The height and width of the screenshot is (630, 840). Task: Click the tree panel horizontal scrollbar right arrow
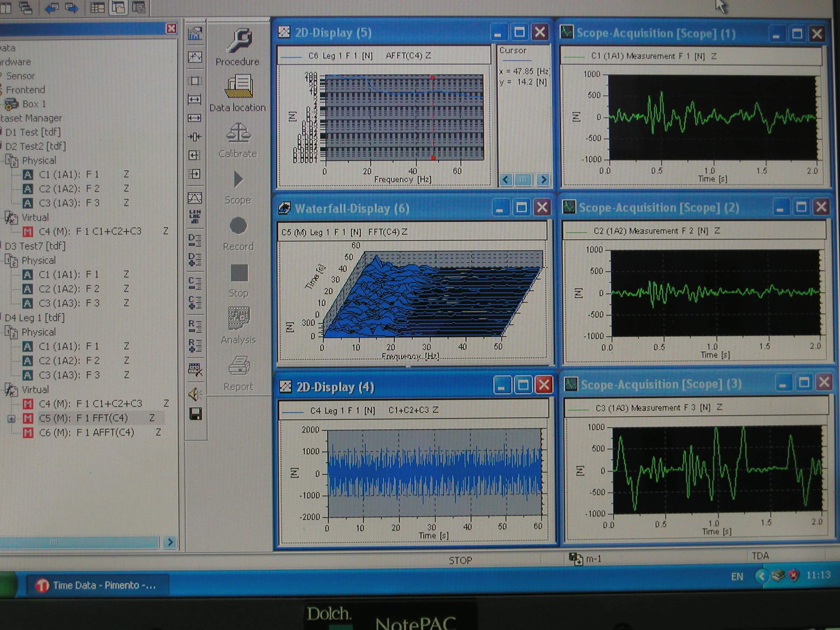pyautogui.click(x=170, y=542)
